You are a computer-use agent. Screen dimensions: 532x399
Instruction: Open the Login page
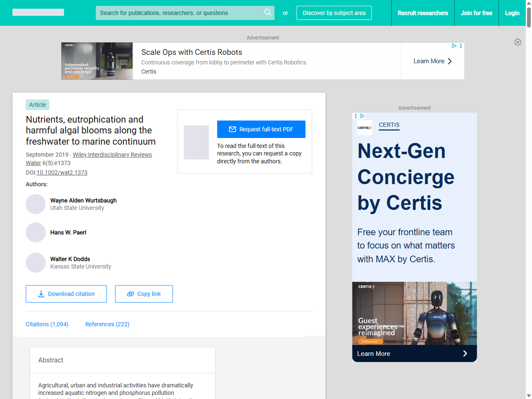[x=512, y=13]
